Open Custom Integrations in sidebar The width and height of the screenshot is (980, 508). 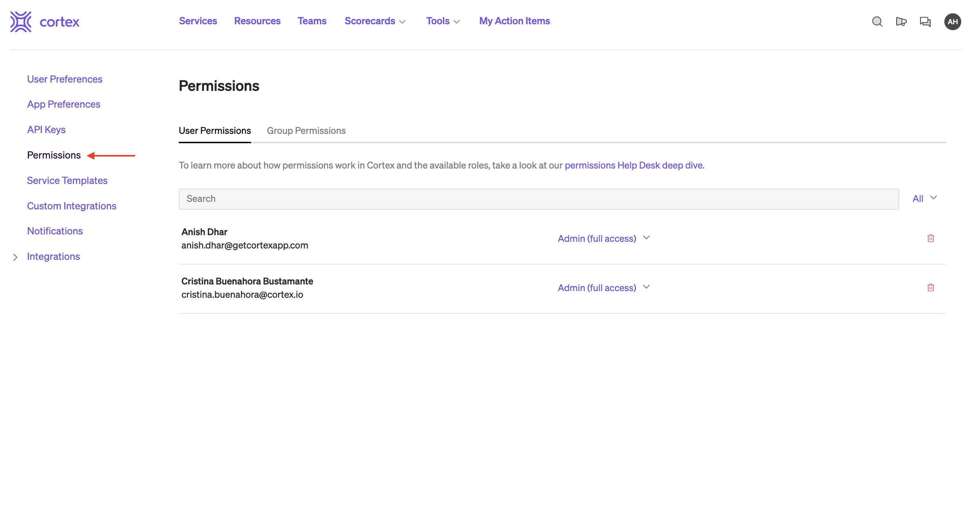(x=72, y=206)
